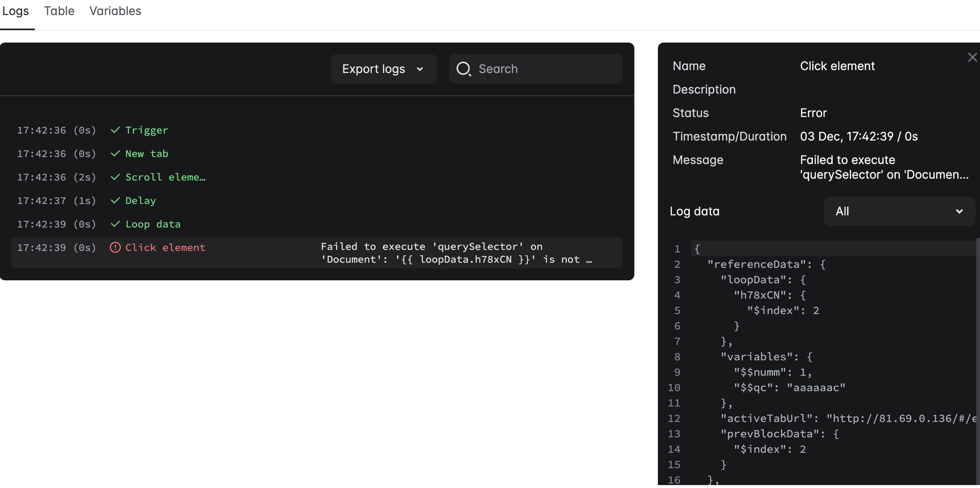Click the checkmark icon next to Loop data
This screenshot has width=980, height=488.
(x=115, y=224)
